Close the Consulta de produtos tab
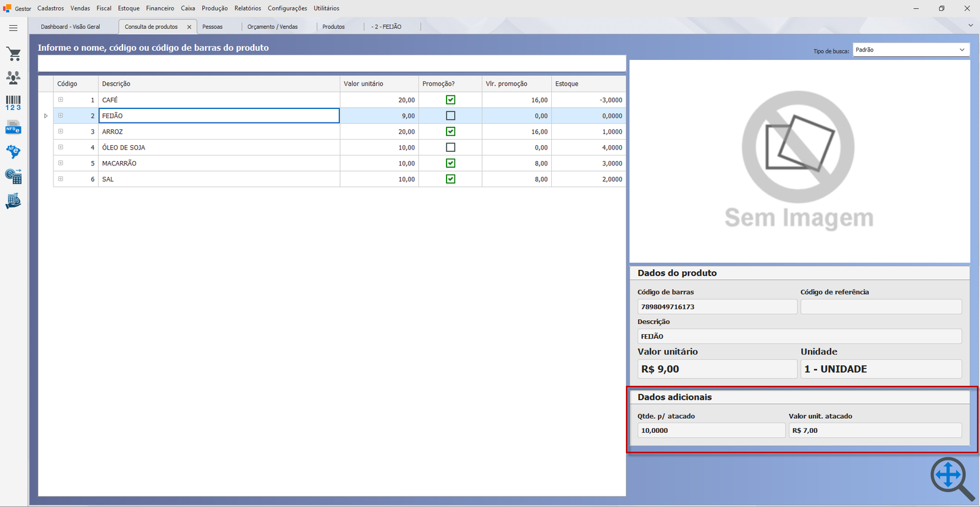The width and height of the screenshot is (980, 507). [x=189, y=27]
